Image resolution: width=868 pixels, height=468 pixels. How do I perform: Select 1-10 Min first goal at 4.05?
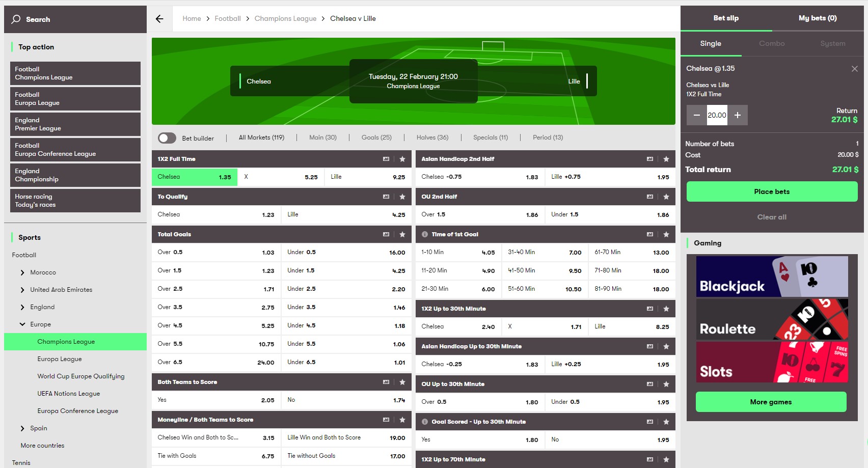coord(458,252)
